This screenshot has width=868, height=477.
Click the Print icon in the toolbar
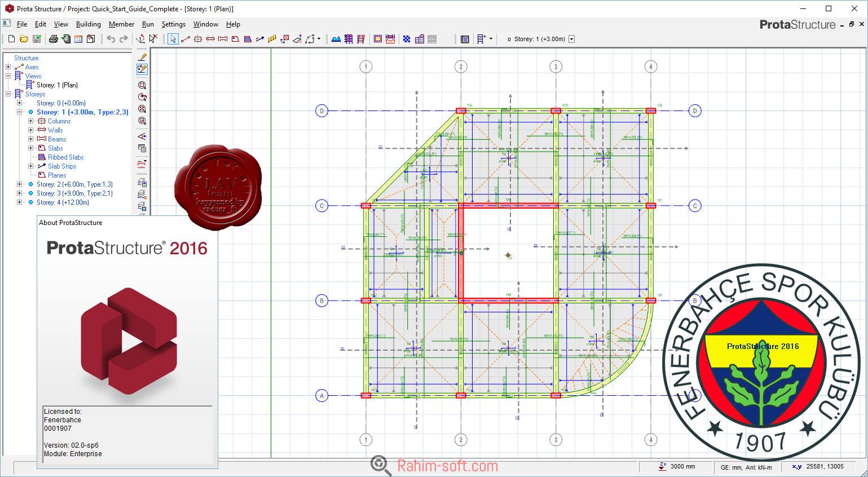tap(53, 39)
